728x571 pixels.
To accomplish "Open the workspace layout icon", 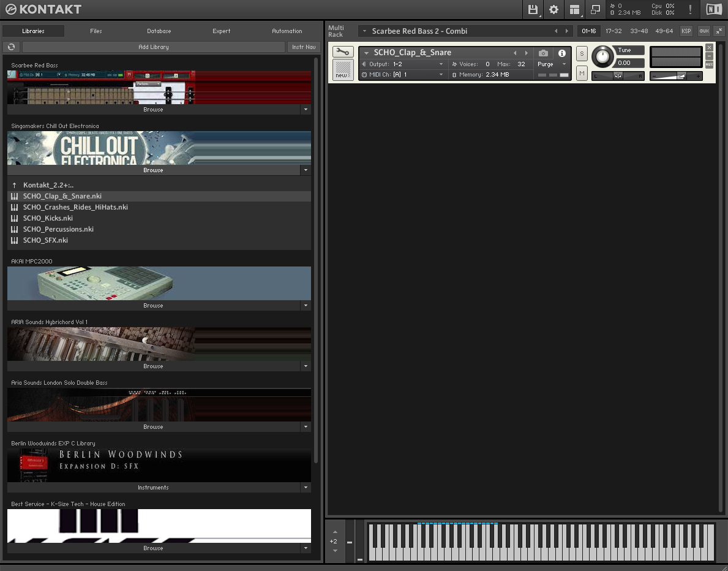I will [x=574, y=9].
